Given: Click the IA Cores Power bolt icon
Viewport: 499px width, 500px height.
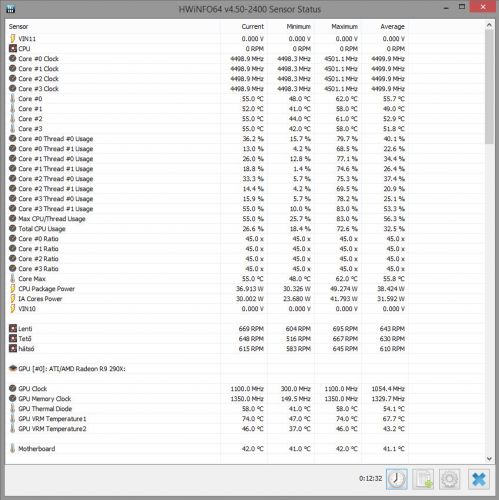Looking at the screenshot, I should pos(13,299).
